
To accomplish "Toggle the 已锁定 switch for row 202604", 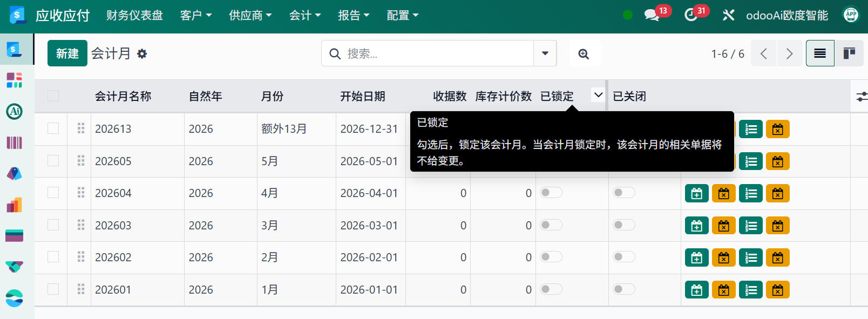I will click(551, 193).
